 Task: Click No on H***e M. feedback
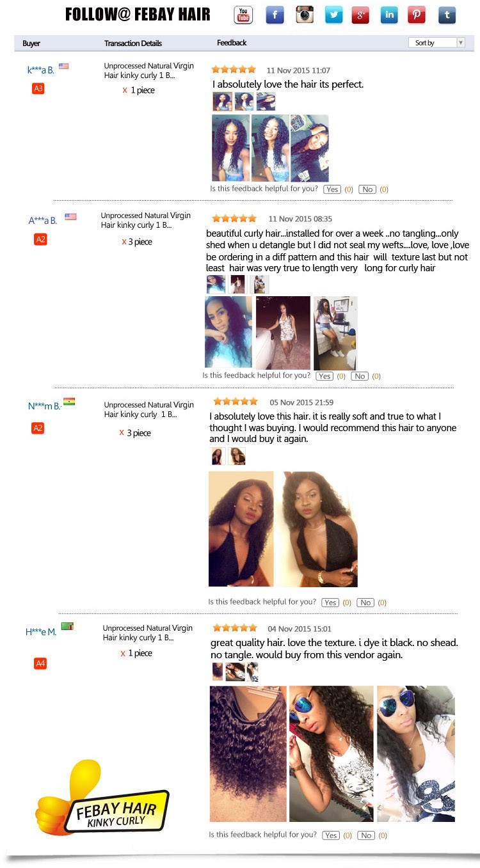click(x=366, y=835)
